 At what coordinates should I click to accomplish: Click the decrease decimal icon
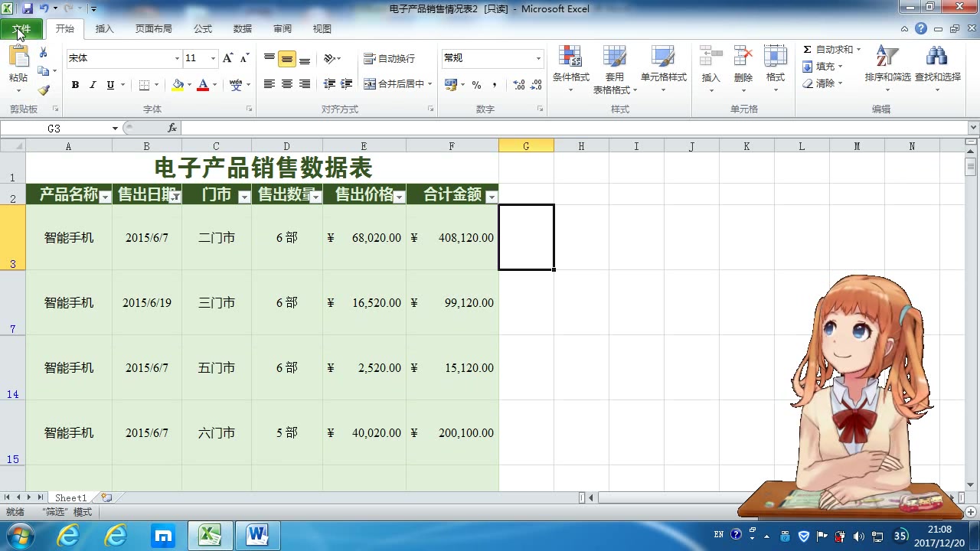[535, 85]
